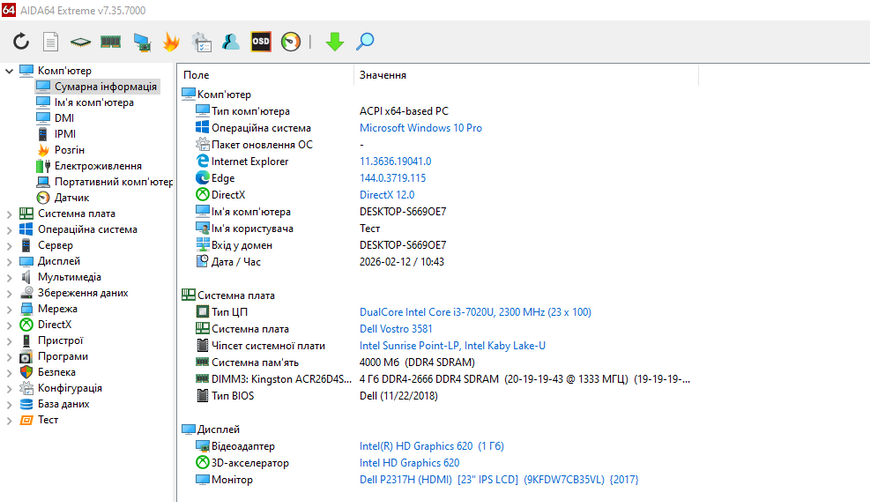
Task: Expand the Збереження даних tree node
Action: [x=9, y=293]
